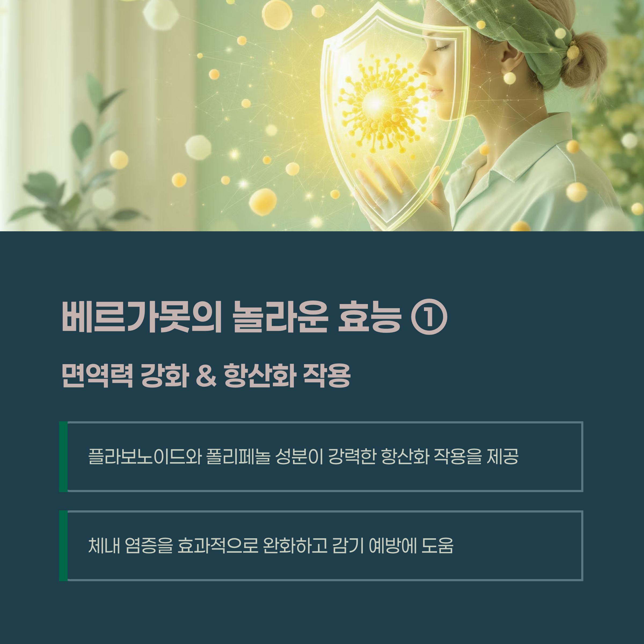644x644 pixels.
Task: Click the woman's pearl earring
Action: [509, 78]
